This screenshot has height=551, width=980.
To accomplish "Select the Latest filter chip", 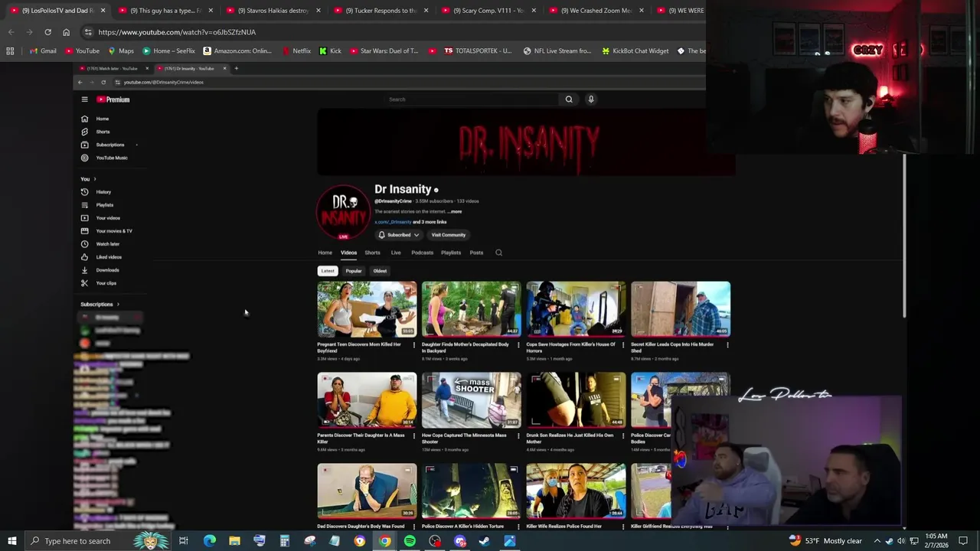I will [328, 271].
